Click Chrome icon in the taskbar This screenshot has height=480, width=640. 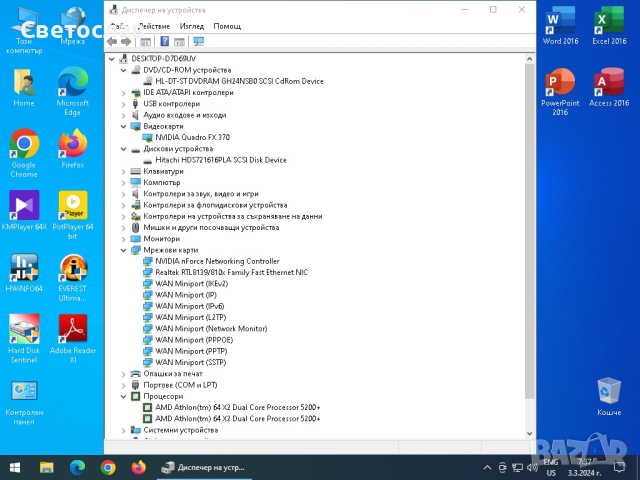coord(108,467)
